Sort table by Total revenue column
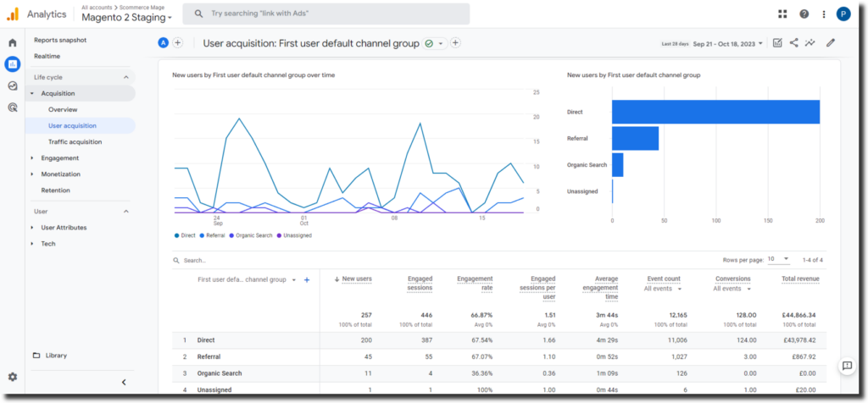 [x=800, y=279]
